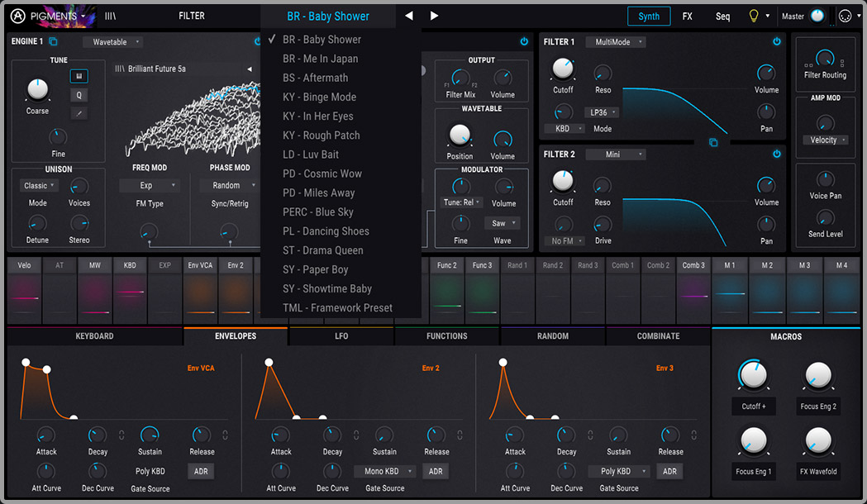Click the Comb 3 modulation source
Screen dimensions: 867x504
pos(693,290)
